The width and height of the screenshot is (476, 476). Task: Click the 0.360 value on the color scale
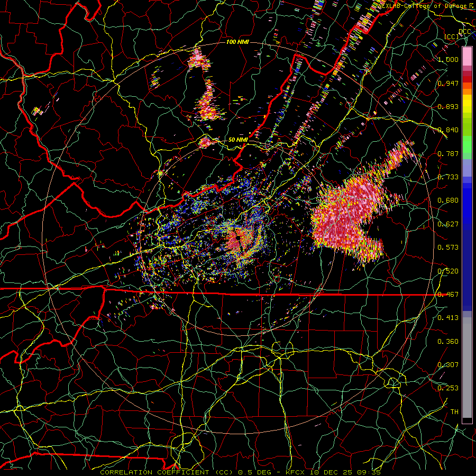(448, 342)
